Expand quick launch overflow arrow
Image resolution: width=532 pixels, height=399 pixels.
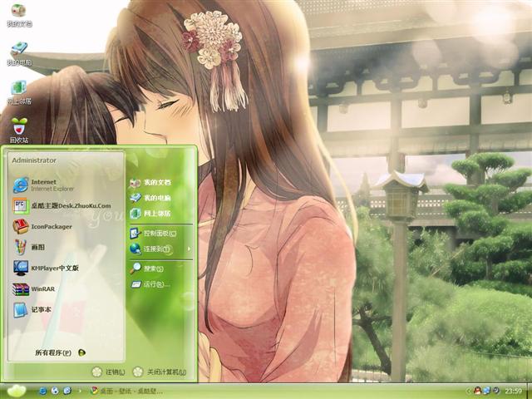pos(80,392)
